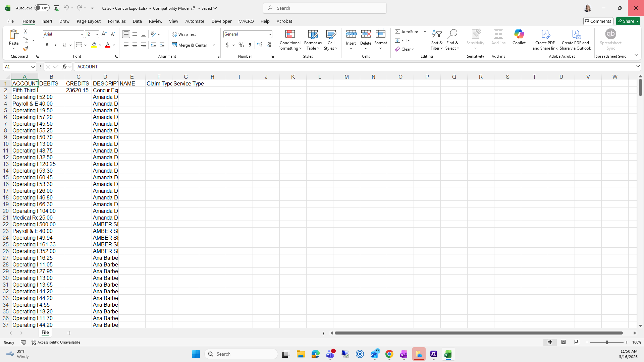
Task: Switch to the Formulas tab
Action: [x=117, y=21]
